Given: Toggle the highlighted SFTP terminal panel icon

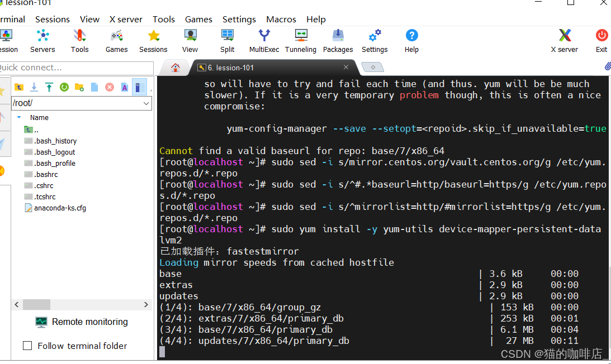Looking at the screenshot, I should [139, 87].
